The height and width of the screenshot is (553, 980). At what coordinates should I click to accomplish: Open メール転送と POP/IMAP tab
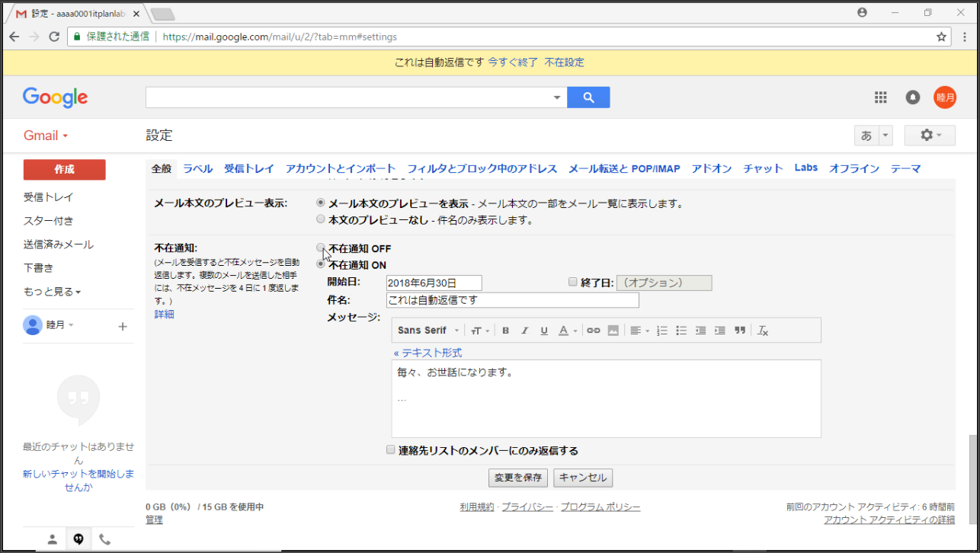tap(624, 168)
